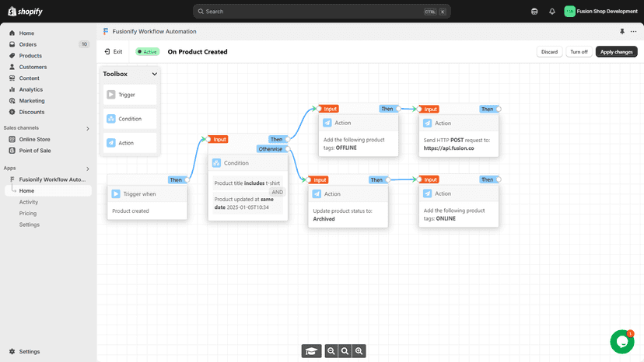Exit the workflow editor
This screenshot has width=644, height=362.
click(x=114, y=52)
